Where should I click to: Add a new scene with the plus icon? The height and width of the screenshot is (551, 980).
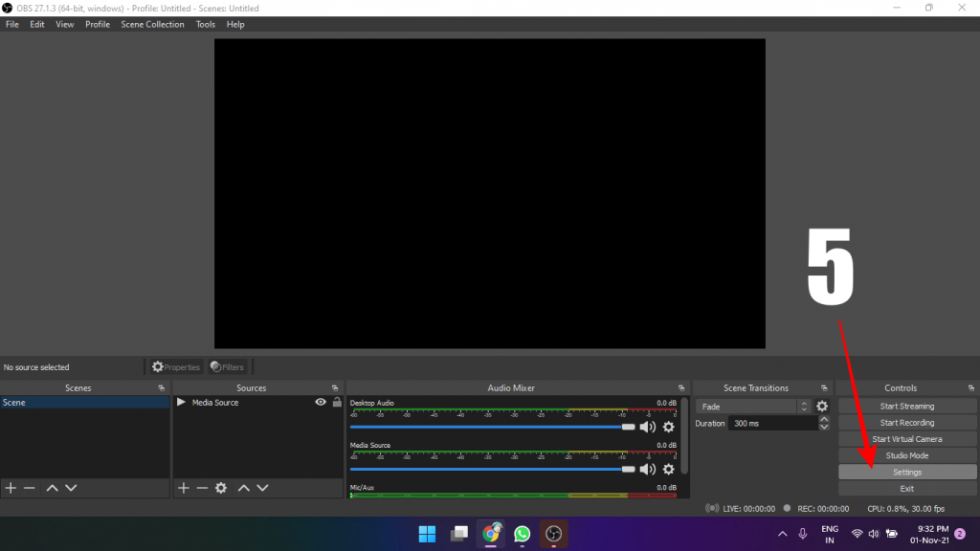point(11,488)
